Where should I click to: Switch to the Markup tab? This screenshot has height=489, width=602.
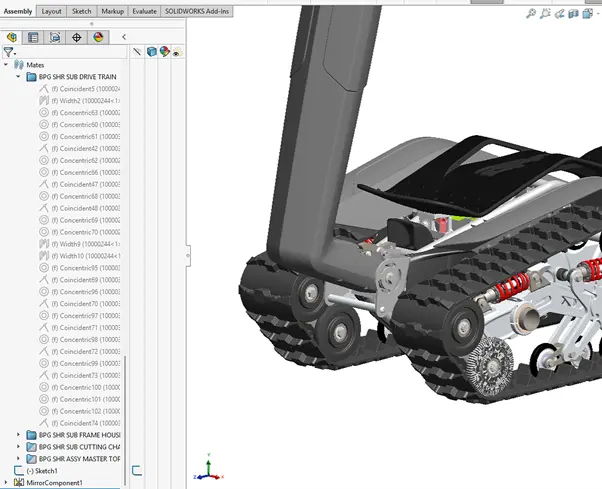(x=112, y=11)
